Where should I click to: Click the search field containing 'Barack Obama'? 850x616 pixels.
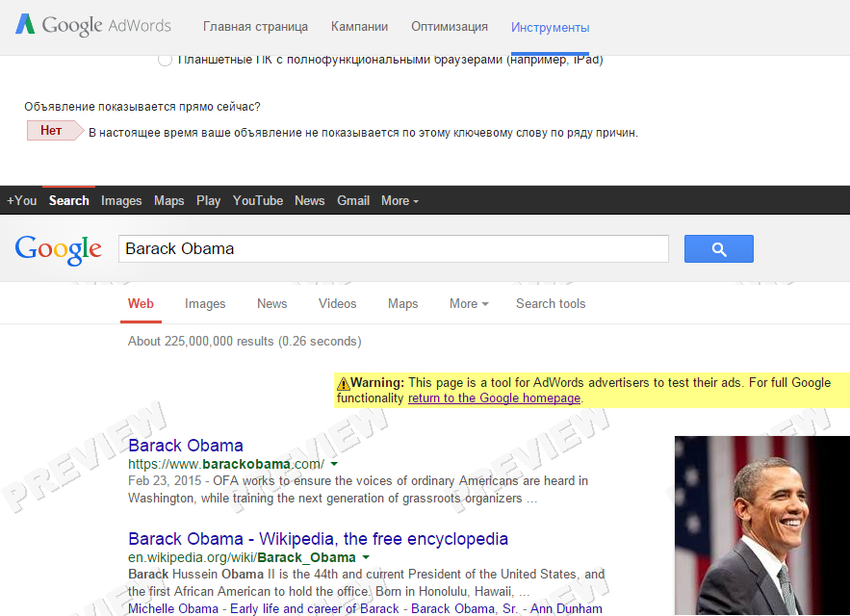(x=394, y=249)
